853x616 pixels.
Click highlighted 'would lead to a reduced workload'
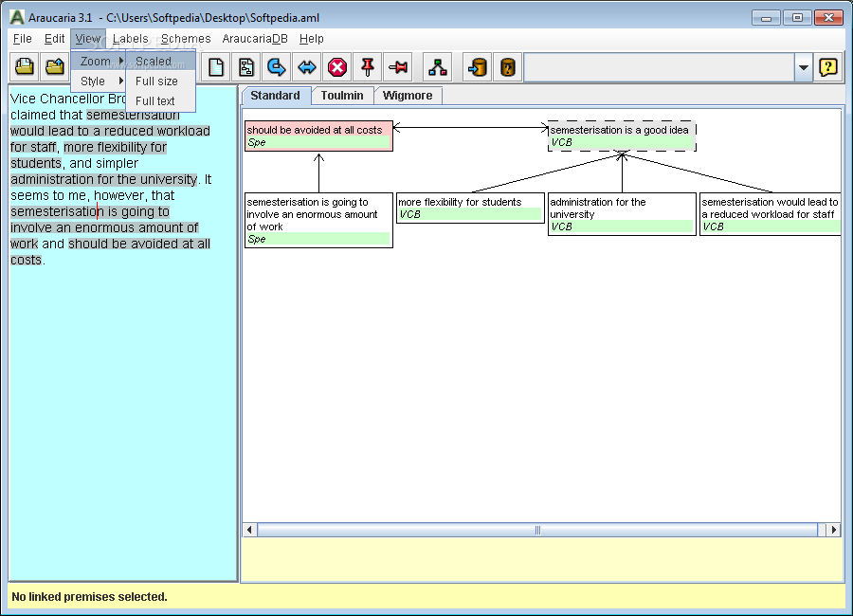[x=110, y=131]
